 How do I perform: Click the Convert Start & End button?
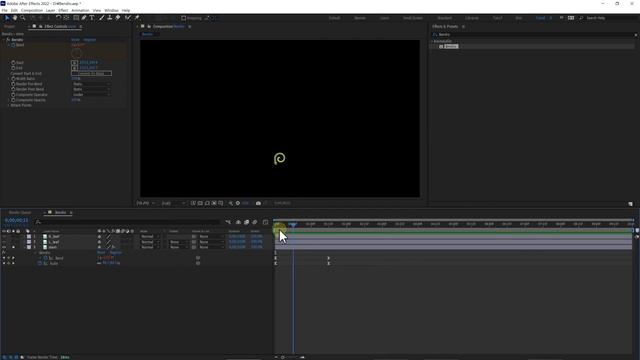pyautogui.click(x=91, y=73)
